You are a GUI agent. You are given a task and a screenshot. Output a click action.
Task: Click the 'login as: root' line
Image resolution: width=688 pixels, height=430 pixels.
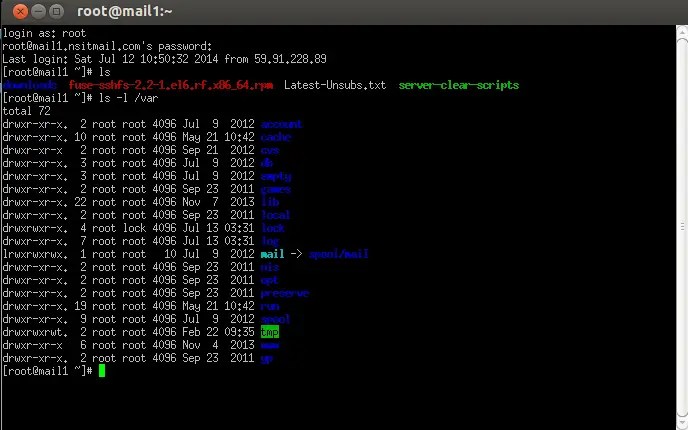[44, 33]
